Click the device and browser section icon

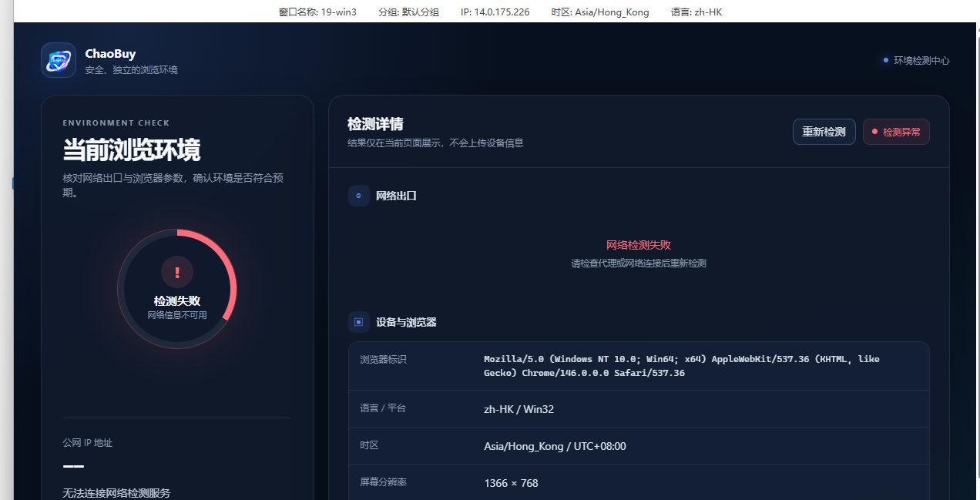coord(359,322)
